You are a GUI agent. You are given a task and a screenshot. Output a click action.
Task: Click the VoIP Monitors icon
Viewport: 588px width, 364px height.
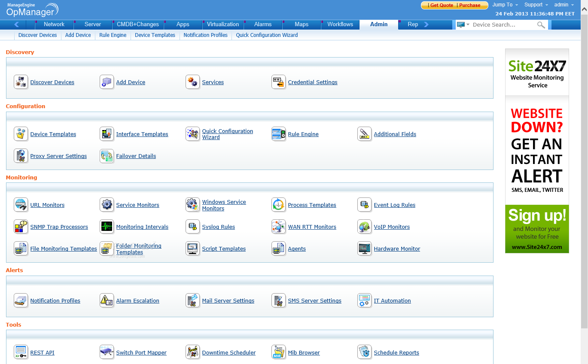[364, 227]
